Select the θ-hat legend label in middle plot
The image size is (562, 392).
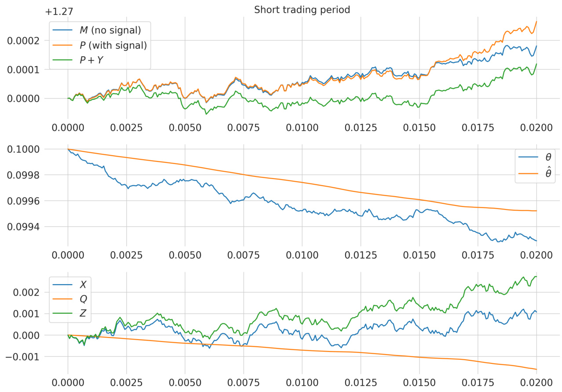point(548,173)
